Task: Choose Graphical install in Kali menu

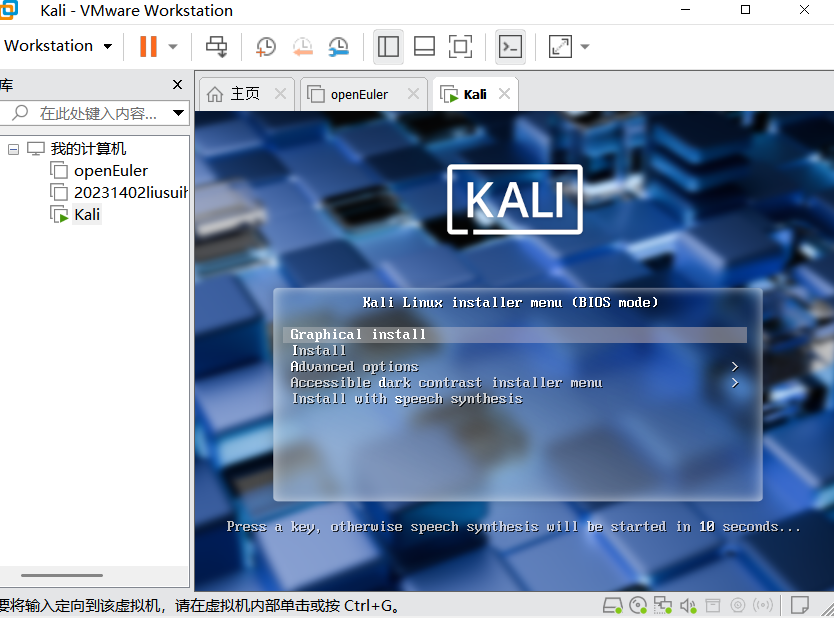Action: pyautogui.click(x=515, y=335)
